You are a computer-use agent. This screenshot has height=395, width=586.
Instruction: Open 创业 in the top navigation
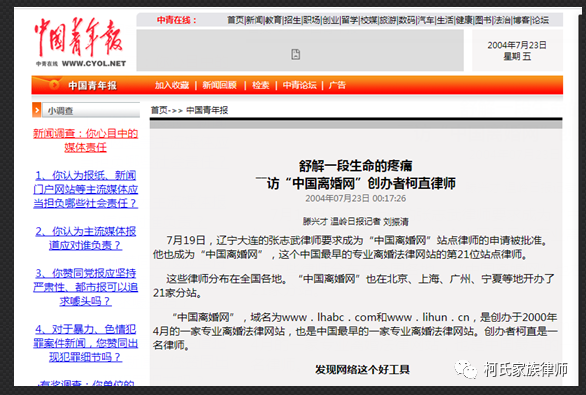pos(331,20)
